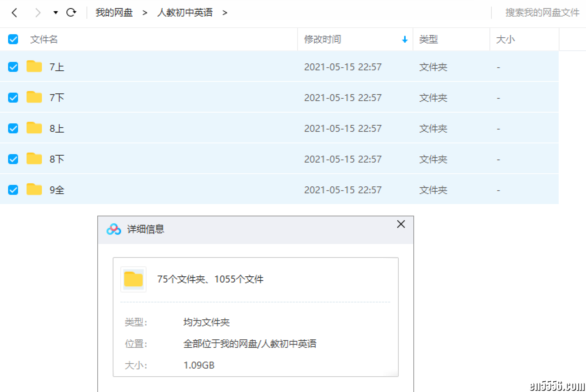Close the 详细信息 dialog
Image resolution: width=586 pixels, height=392 pixels.
point(401,224)
